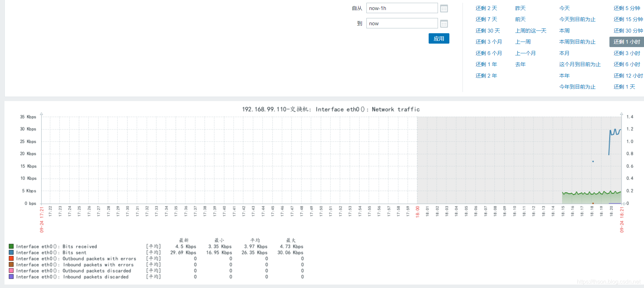
Task: Pick the 这个月到目前为止 time range
Action: pyautogui.click(x=580, y=64)
